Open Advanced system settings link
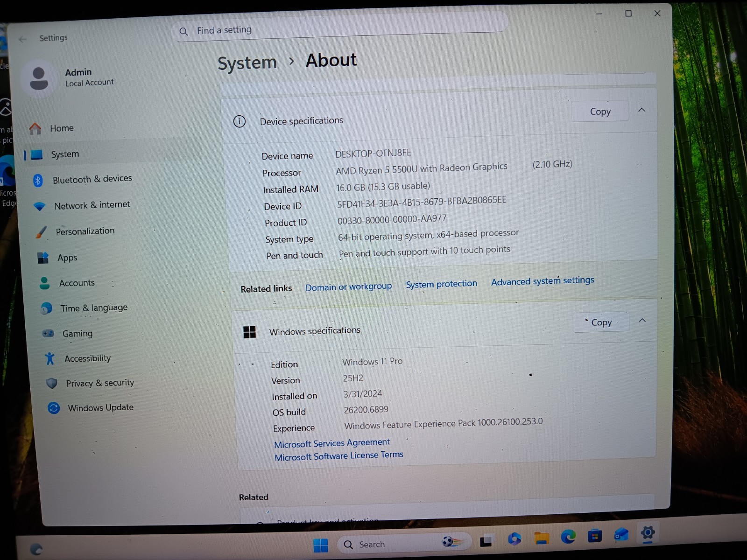The height and width of the screenshot is (560, 747). tap(543, 281)
